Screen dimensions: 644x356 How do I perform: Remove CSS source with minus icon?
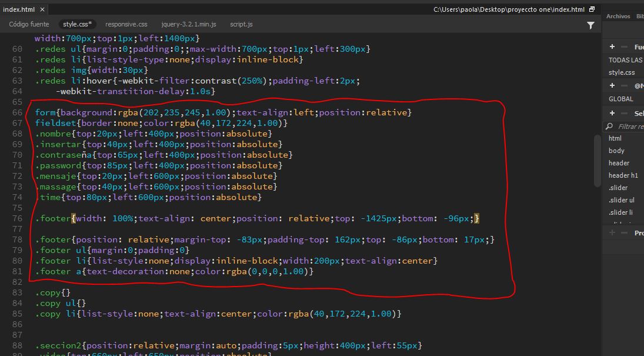tap(624, 47)
